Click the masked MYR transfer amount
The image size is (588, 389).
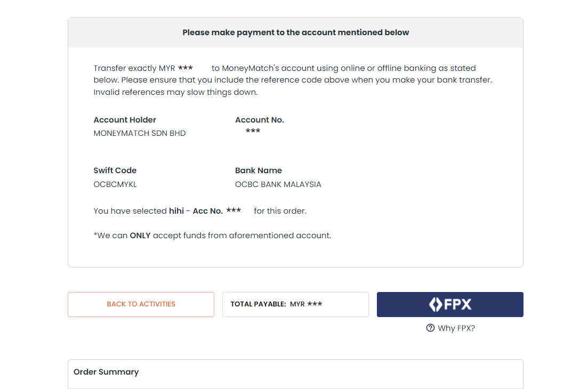186,68
